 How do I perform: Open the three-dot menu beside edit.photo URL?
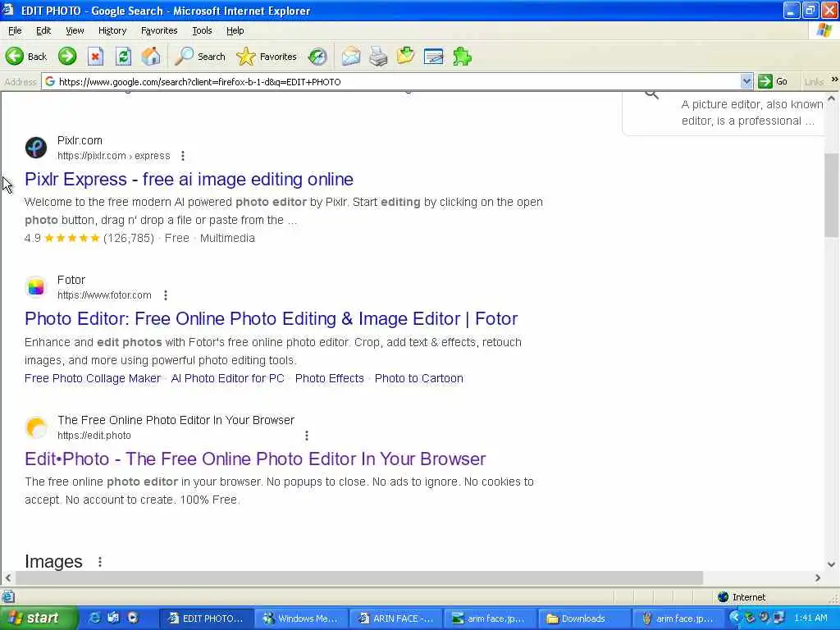[307, 436]
